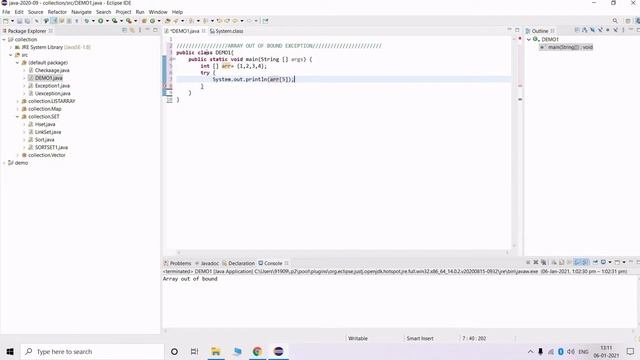Click Pin Console icon
The width and height of the screenshot is (640, 360).
click(595, 262)
